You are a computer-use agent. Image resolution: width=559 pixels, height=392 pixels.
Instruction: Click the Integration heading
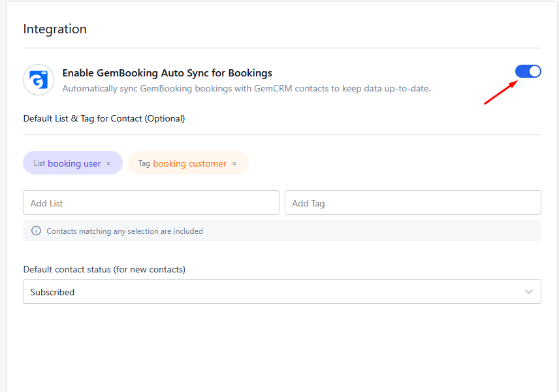pos(55,29)
